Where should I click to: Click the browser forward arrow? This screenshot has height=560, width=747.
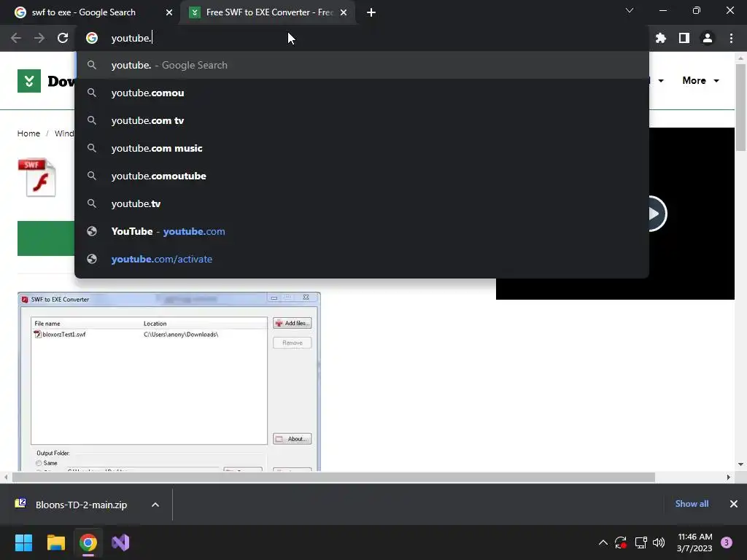(x=39, y=38)
